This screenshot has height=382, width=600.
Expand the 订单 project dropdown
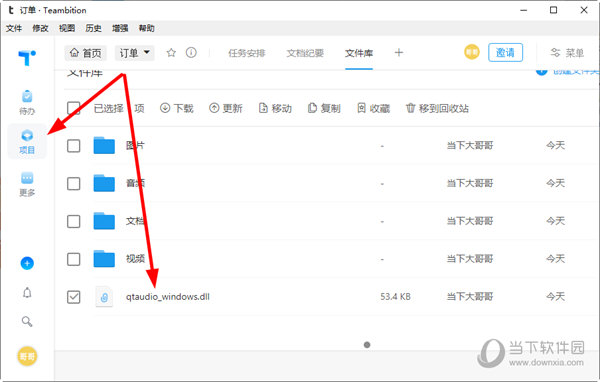coord(135,53)
